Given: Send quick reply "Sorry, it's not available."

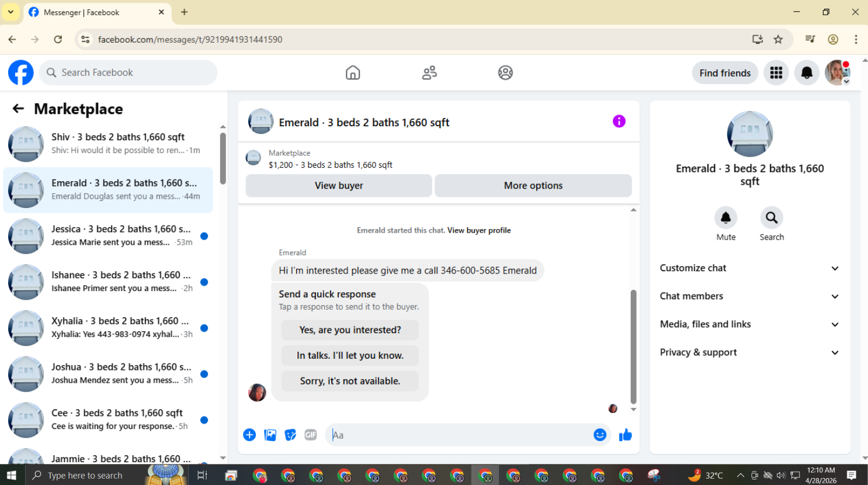Looking at the screenshot, I should 350,381.
